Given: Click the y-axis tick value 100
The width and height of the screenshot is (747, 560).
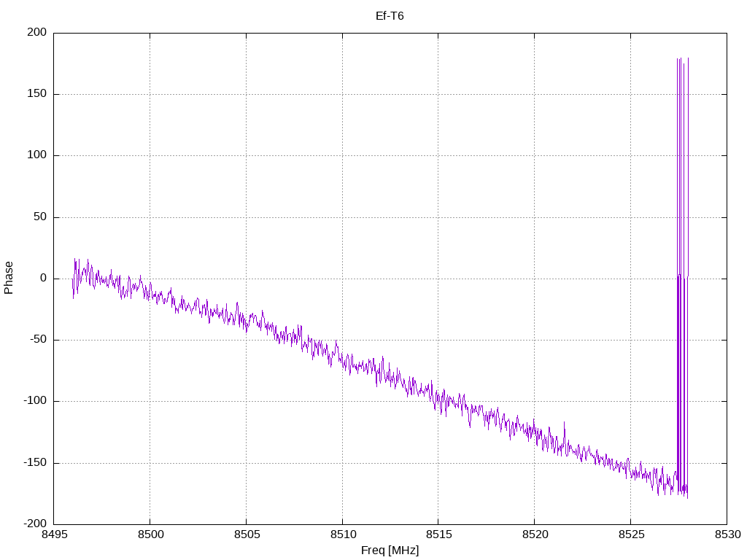Looking at the screenshot, I should pos(37,155).
